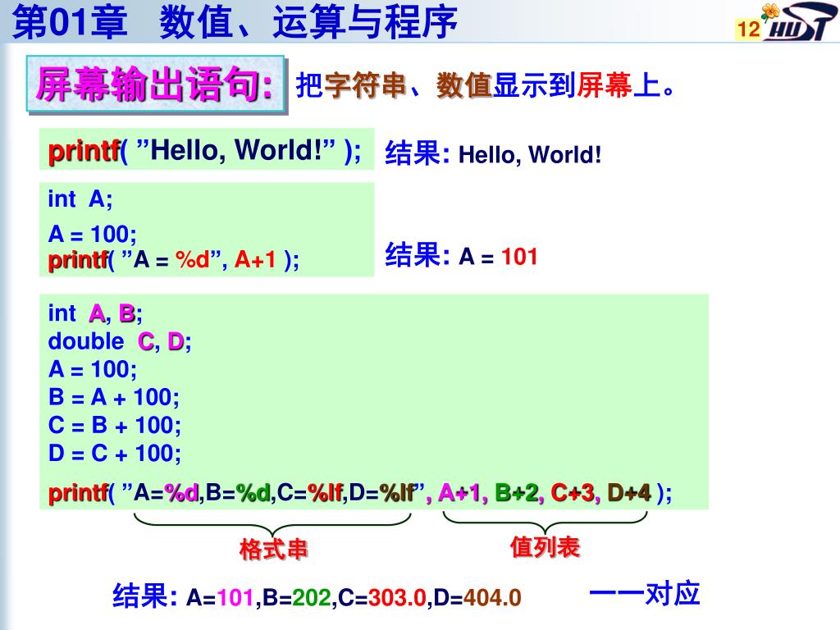This screenshot has width=840, height=630.
Task: Click the format string "A=%d,B=%d,C=%lf,D=%lf"
Action: click(273, 492)
